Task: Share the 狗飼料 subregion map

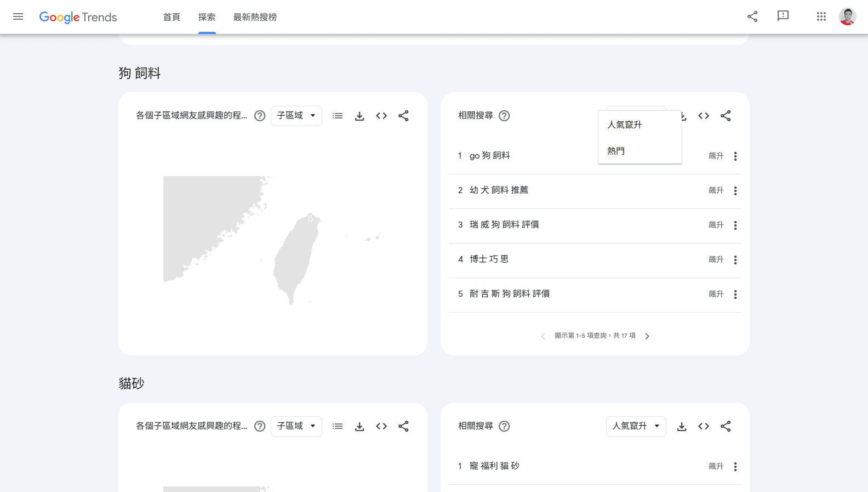Action: click(x=403, y=116)
